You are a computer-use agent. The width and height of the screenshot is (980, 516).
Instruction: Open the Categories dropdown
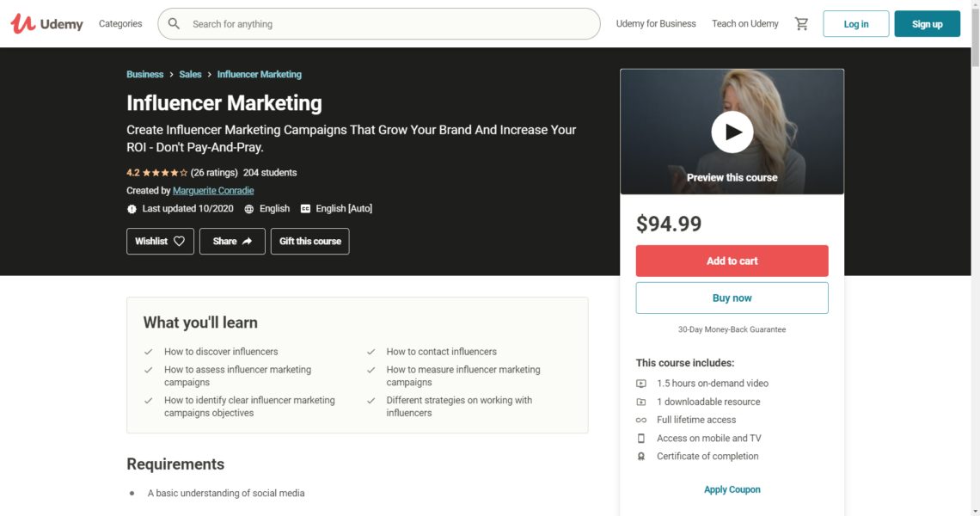119,23
